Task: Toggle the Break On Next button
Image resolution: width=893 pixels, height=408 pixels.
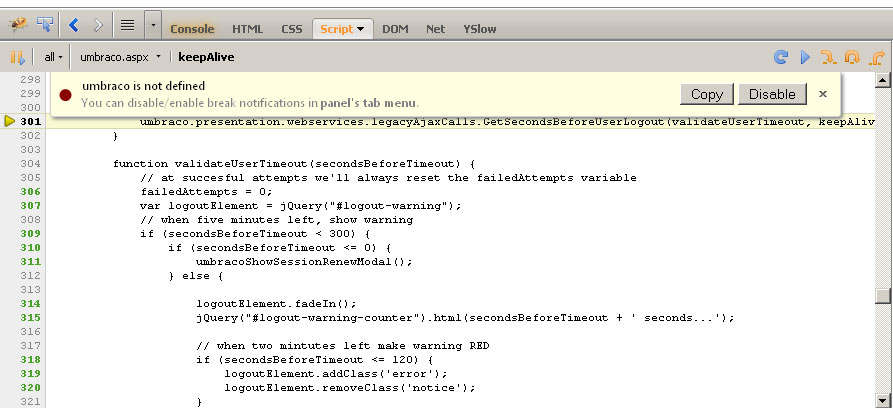Action: tap(17, 57)
